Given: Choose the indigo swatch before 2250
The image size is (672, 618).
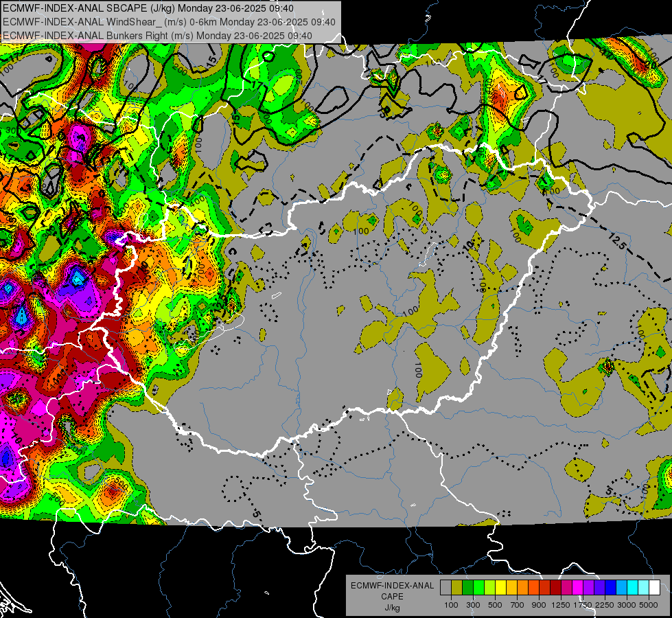Looking at the screenshot, I should [599, 588].
